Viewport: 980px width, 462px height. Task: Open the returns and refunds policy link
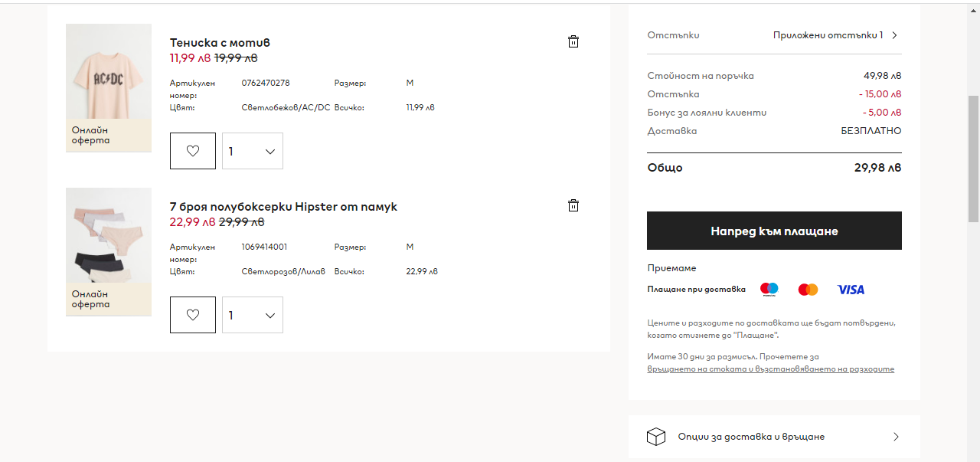click(x=770, y=369)
